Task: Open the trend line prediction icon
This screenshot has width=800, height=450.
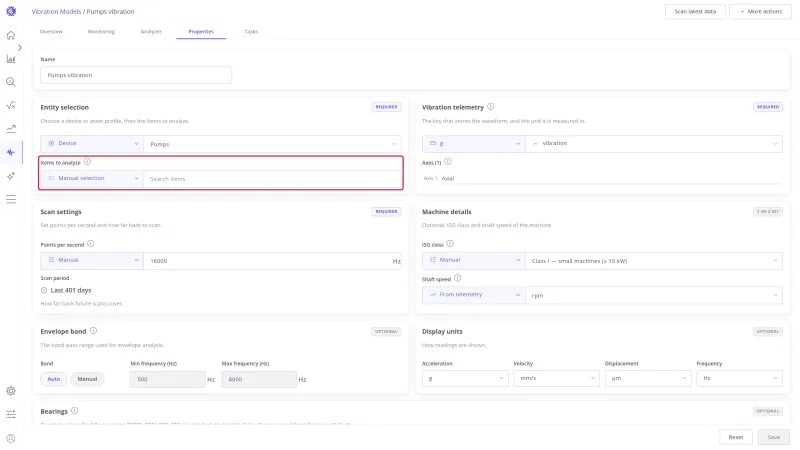Action: (x=11, y=129)
